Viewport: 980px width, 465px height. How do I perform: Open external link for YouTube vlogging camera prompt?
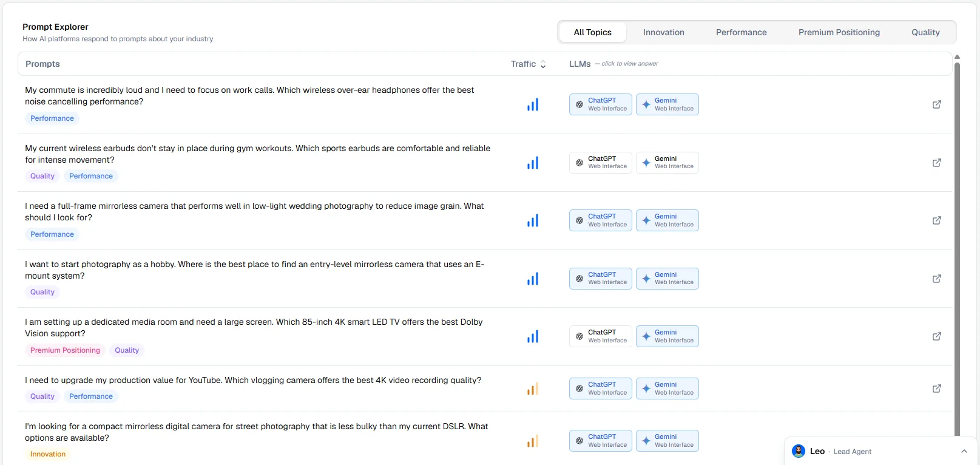coord(937,389)
